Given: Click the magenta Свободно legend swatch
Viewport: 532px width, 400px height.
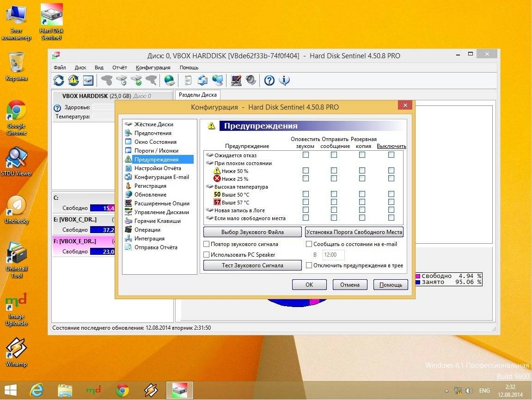Looking at the screenshot, I should tap(418, 276).
